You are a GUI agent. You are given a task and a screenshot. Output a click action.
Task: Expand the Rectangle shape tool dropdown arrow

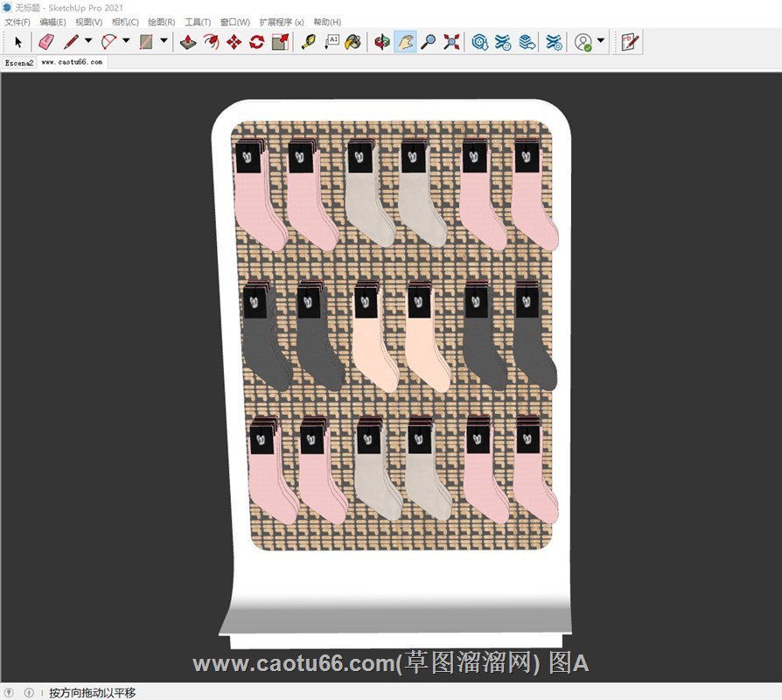click(164, 41)
